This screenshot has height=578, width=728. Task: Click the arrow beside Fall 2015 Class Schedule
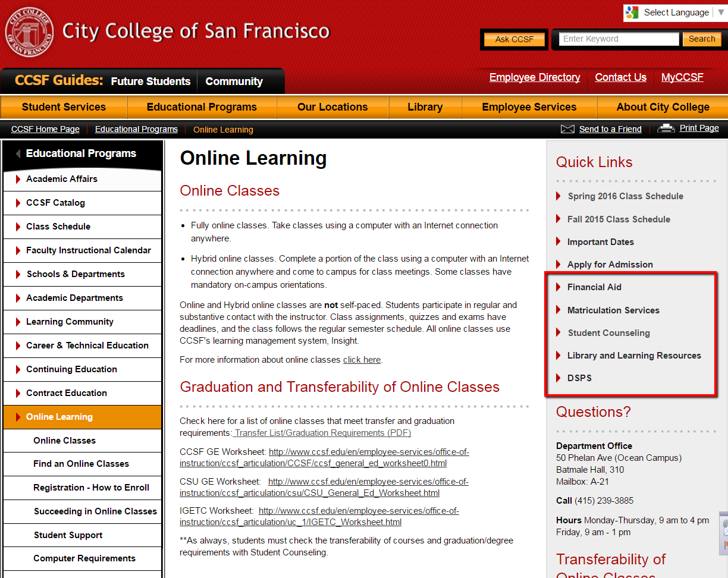pyautogui.click(x=558, y=219)
